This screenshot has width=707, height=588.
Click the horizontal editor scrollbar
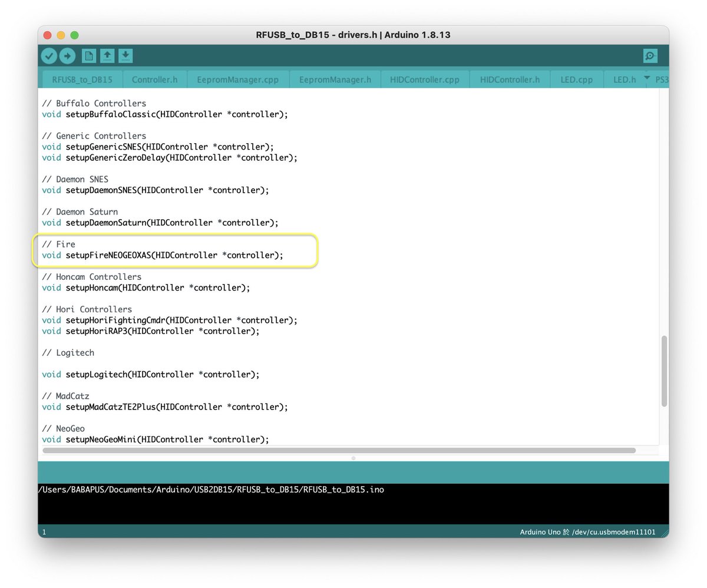pyautogui.click(x=339, y=451)
